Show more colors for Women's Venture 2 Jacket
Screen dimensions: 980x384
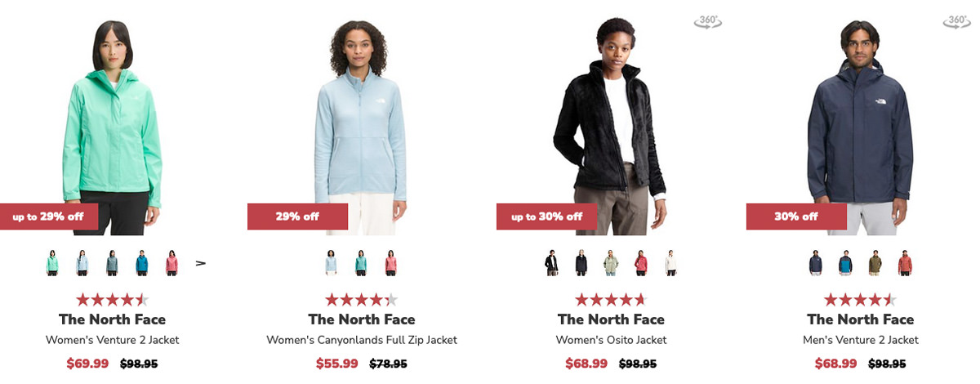pos(200,263)
